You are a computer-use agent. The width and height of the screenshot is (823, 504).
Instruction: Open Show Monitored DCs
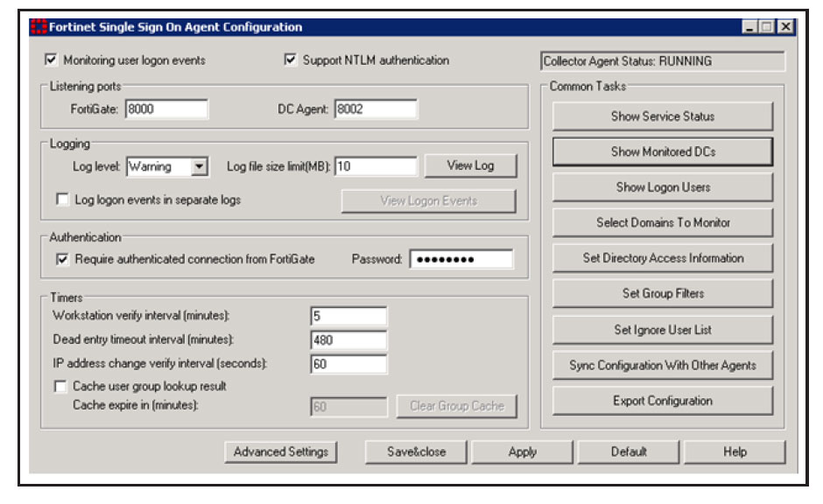click(x=663, y=151)
